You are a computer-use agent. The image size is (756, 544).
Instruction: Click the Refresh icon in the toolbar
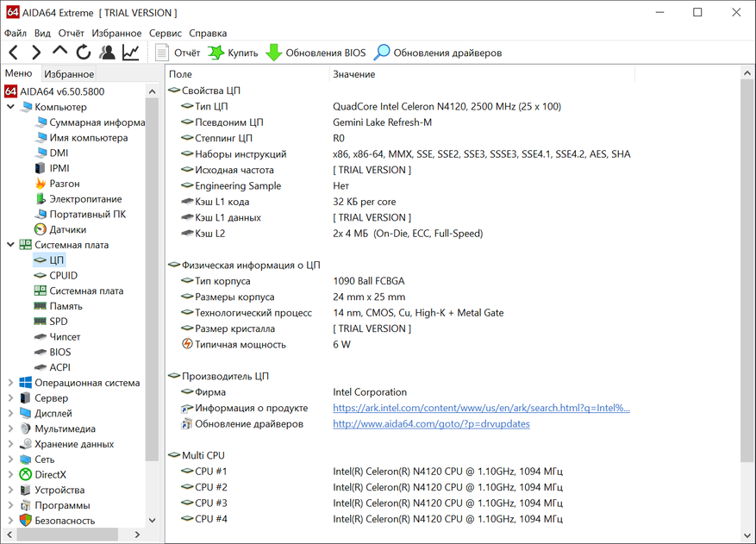(x=84, y=53)
